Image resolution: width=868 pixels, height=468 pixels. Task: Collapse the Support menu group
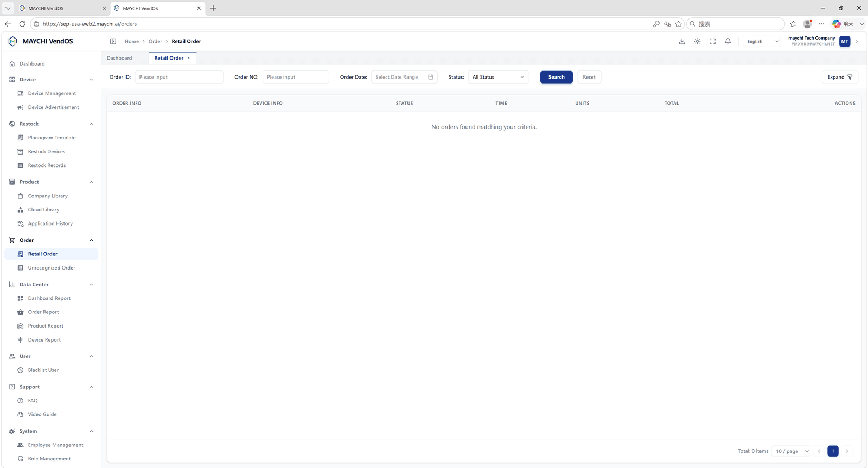coord(91,387)
